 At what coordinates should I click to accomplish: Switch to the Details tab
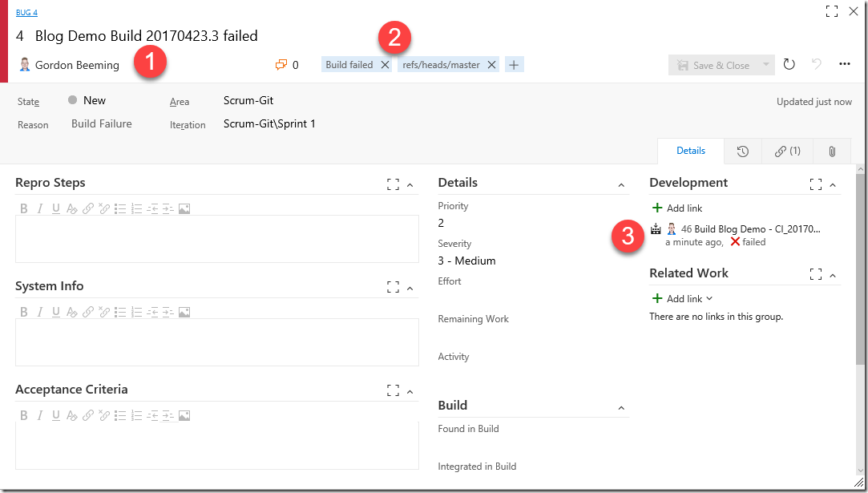pos(691,151)
